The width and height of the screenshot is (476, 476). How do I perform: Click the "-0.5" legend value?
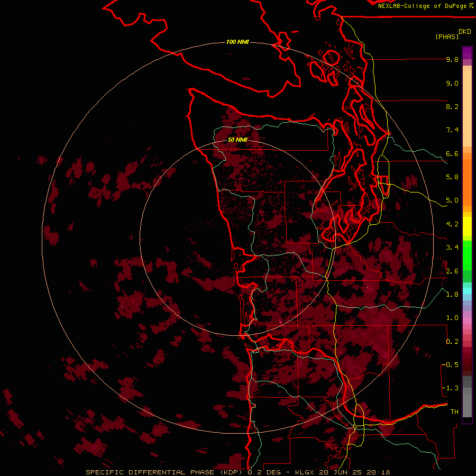[450, 365]
